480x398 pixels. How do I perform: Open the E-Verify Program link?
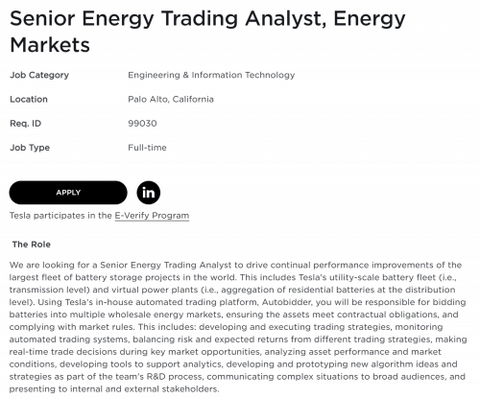coord(152,216)
